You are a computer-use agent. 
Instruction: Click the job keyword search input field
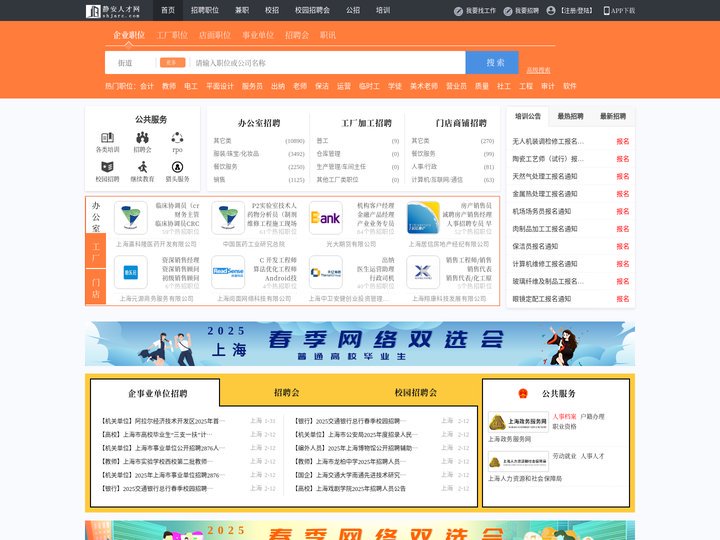tap(328, 63)
